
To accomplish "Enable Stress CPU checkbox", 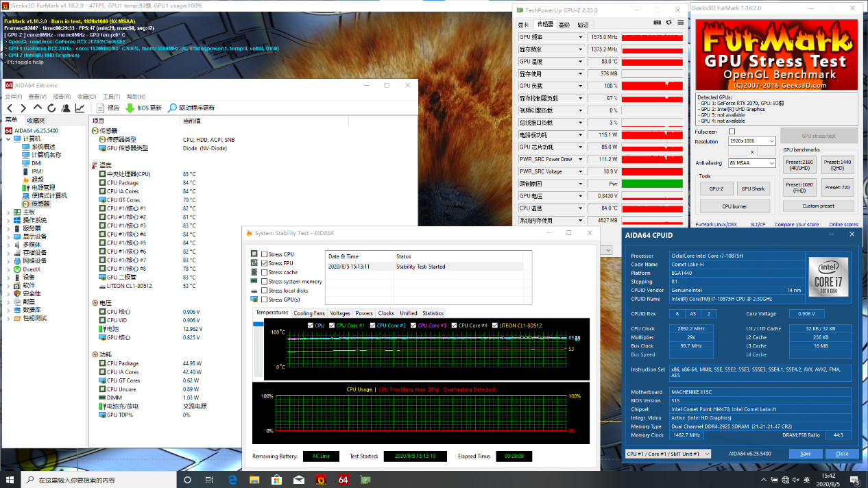I will click(265, 254).
